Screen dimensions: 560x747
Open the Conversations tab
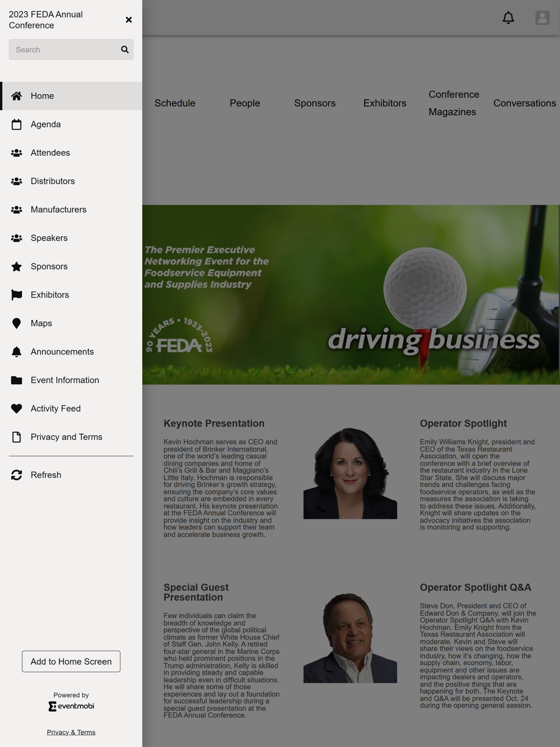pyautogui.click(x=525, y=103)
